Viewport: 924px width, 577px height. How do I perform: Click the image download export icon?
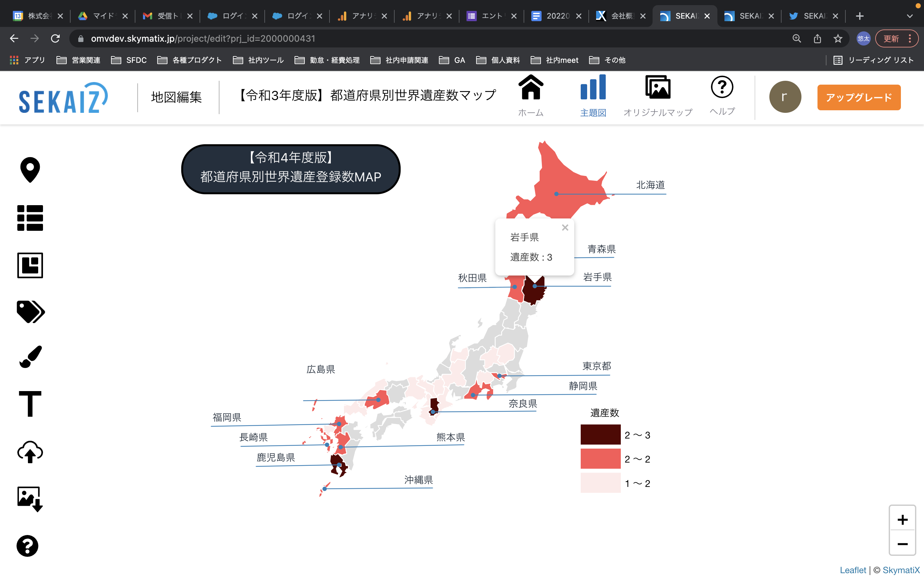30,499
